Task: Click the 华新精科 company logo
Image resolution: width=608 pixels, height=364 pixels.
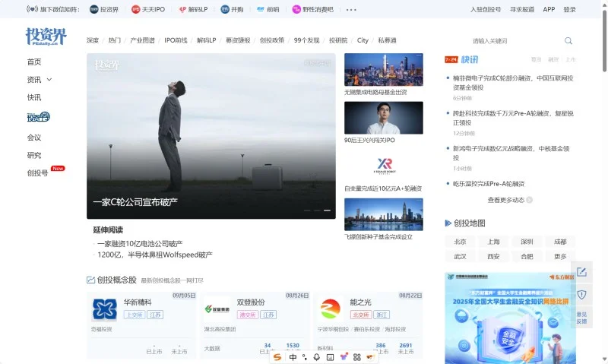Action: 104,309
